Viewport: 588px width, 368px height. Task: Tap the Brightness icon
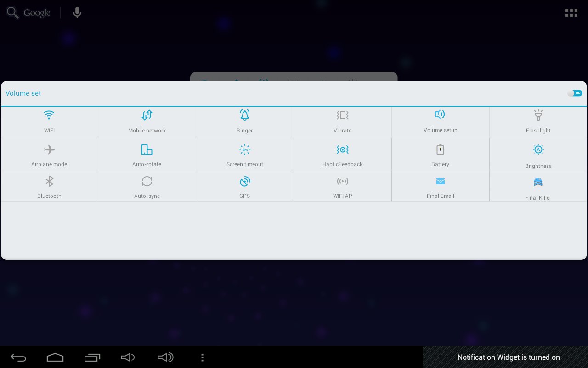(x=538, y=149)
